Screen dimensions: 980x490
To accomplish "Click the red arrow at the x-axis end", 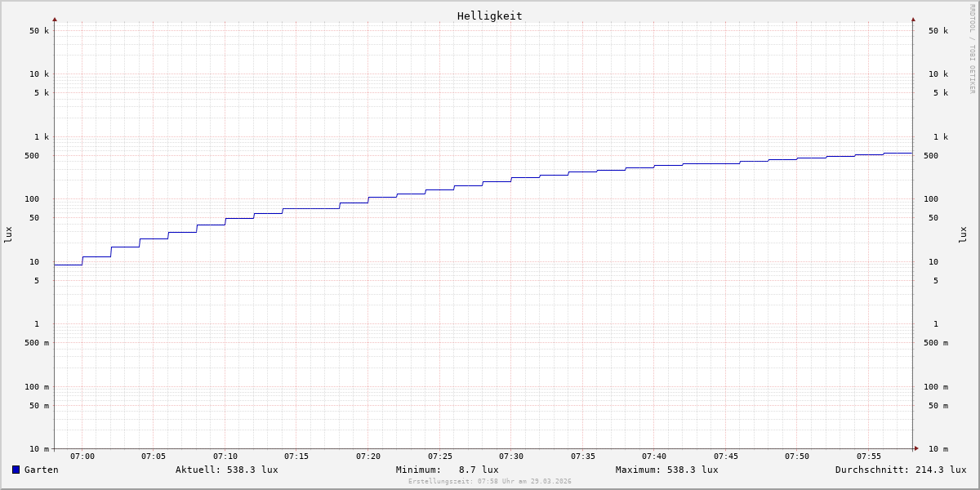I will [x=916, y=448].
